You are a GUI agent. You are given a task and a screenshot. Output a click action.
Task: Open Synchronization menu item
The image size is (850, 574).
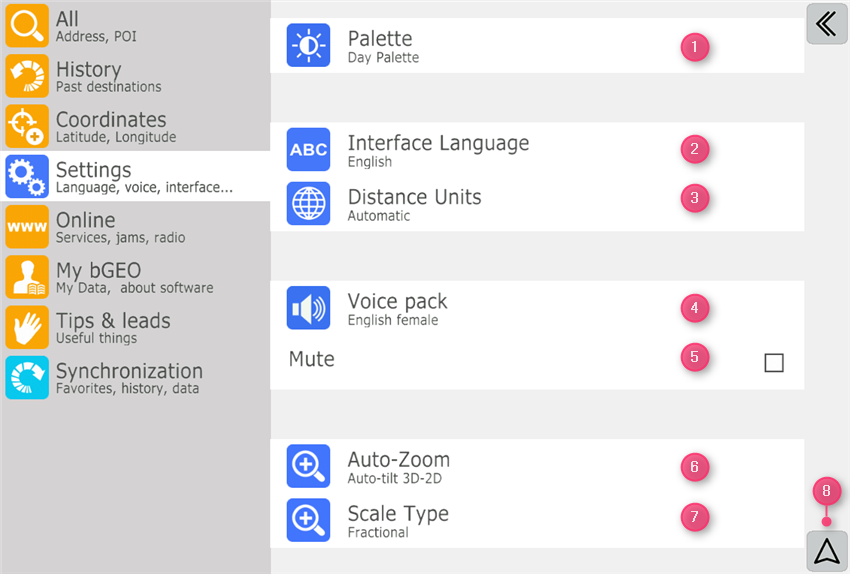click(x=135, y=378)
